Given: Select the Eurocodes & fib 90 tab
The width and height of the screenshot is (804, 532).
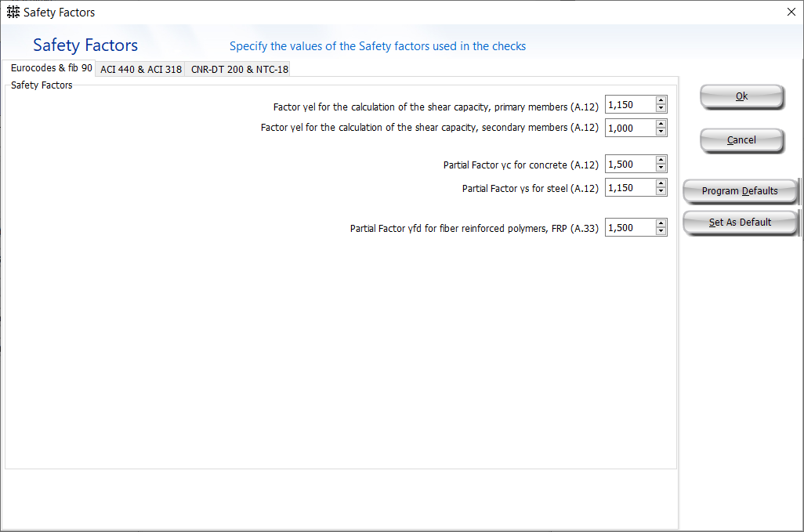Looking at the screenshot, I should (51, 68).
